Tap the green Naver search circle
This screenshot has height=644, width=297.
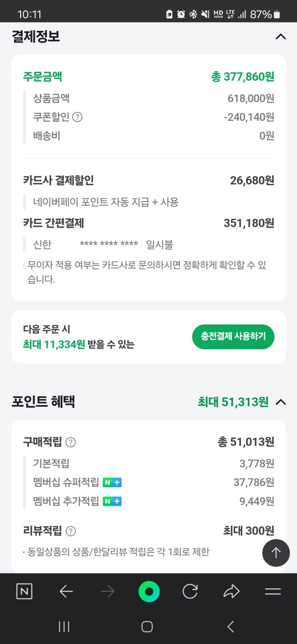point(149,591)
